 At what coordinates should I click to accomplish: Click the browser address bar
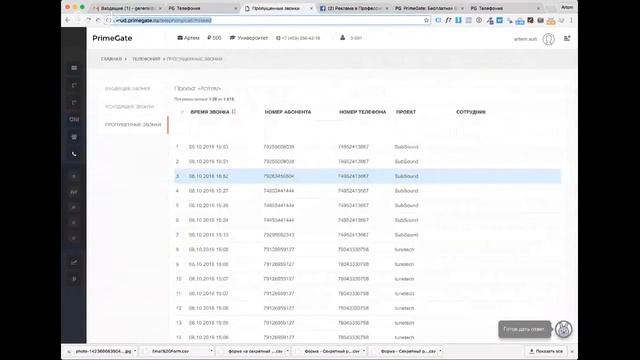[x=267, y=20]
